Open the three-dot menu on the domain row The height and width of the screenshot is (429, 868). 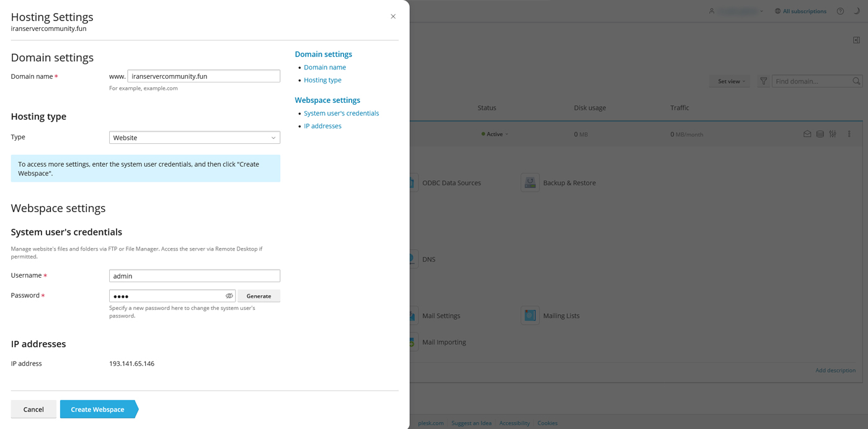849,133
